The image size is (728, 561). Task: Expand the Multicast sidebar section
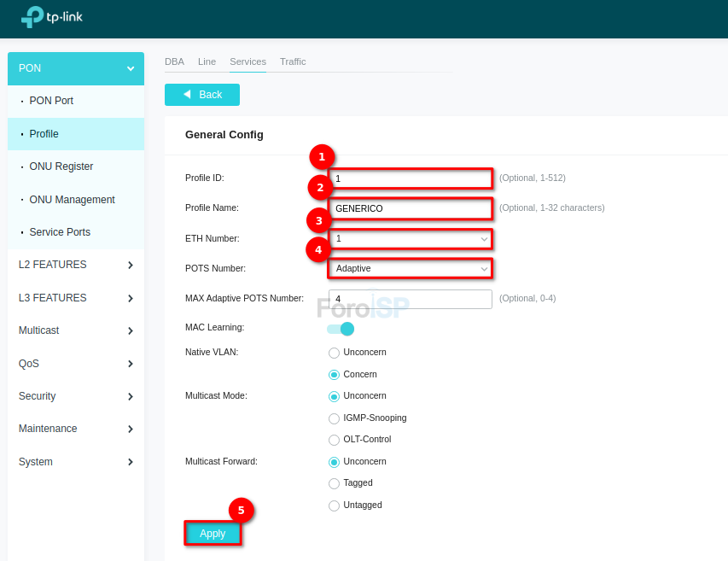coord(130,331)
